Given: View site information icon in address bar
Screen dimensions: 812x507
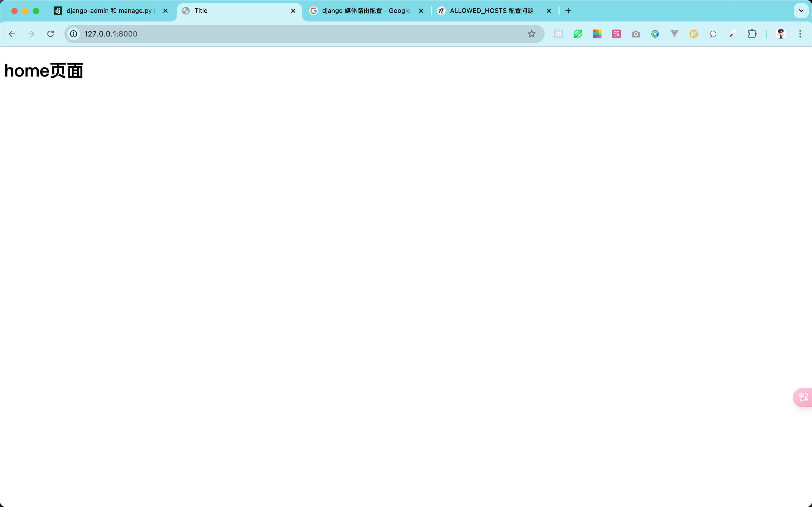Looking at the screenshot, I should 74,34.
